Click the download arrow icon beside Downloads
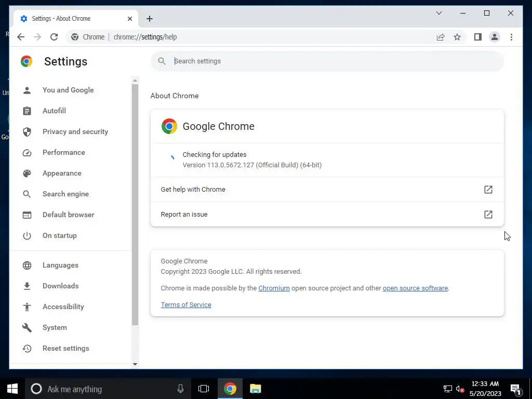The height and width of the screenshot is (399, 532). (27, 286)
